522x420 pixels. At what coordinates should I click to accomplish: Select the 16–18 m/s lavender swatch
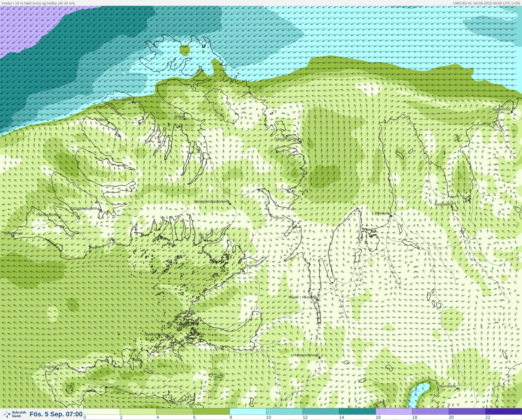tap(394, 411)
